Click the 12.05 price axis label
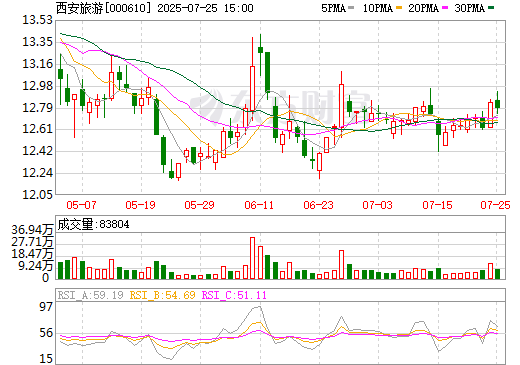Image resolution: width=520 pixels, height=365 pixels. point(37,195)
